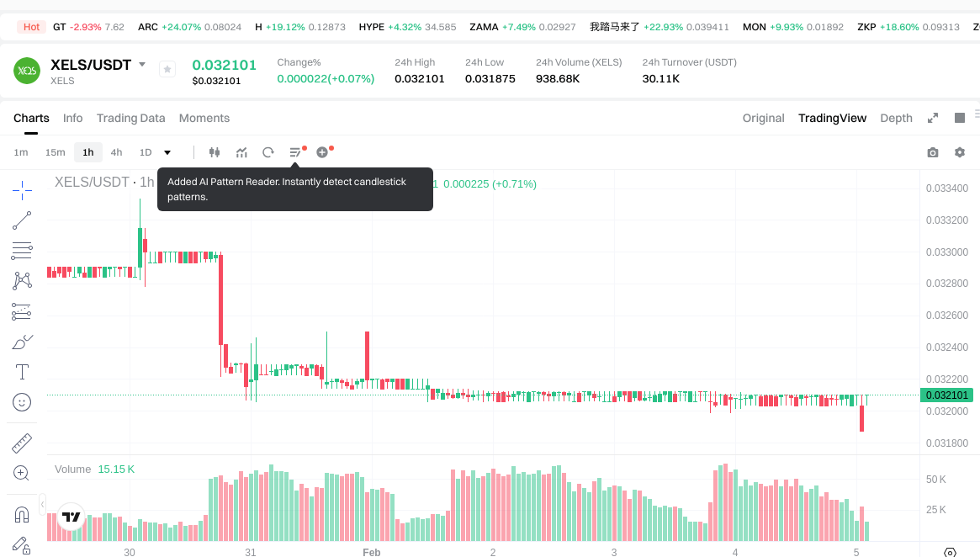Click the AI Pattern Reader icon
980x557 pixels.
tap(295, 152)
